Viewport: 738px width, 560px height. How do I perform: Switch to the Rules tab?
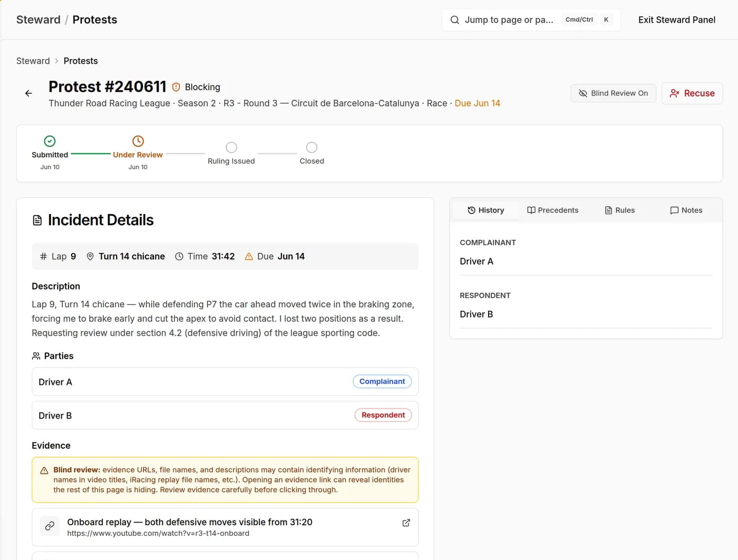tap(619, 210)
